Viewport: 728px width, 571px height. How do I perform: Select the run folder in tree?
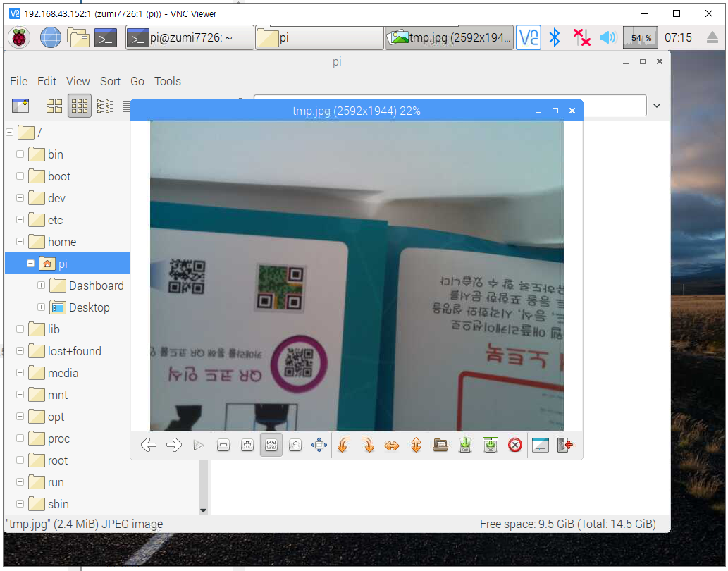click(56, 482)
